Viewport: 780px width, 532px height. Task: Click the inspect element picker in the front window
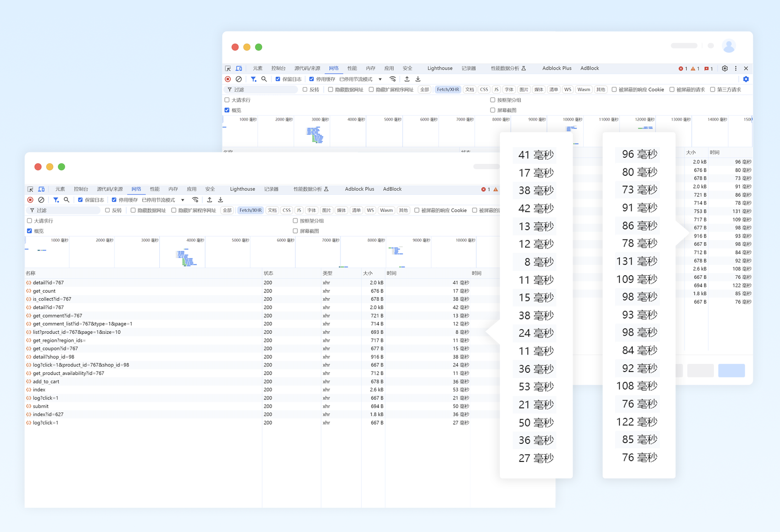[30, 189]
